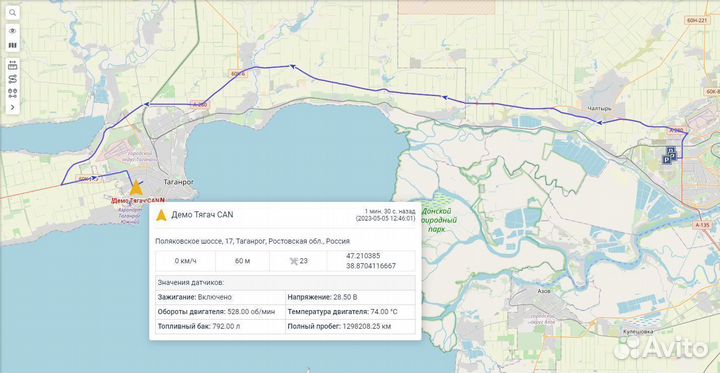Image resolution: width=720 pixels, height=373 pixels.
Task: Click the A-135 road badge
Action: pyautogui.click(x=704, y=225)
